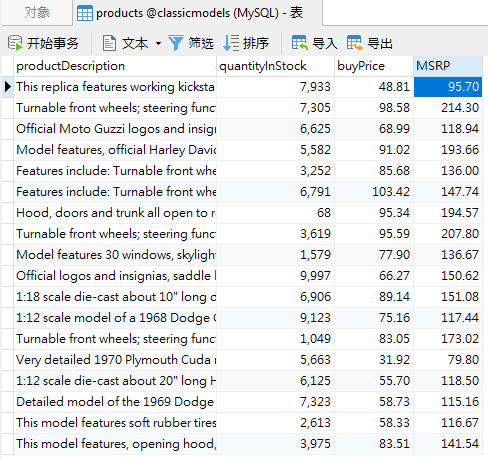
Task: Click the Begin Transaction (开始事务) icon
Action: pos(15,43)
